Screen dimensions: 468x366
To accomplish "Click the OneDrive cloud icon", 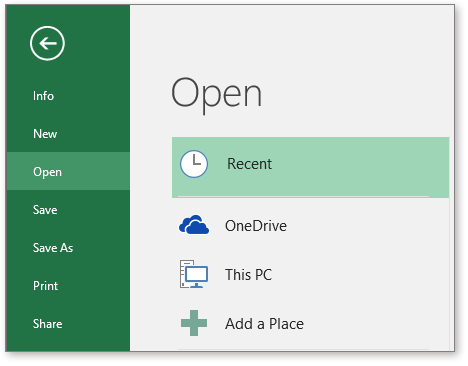I will 194,225.
